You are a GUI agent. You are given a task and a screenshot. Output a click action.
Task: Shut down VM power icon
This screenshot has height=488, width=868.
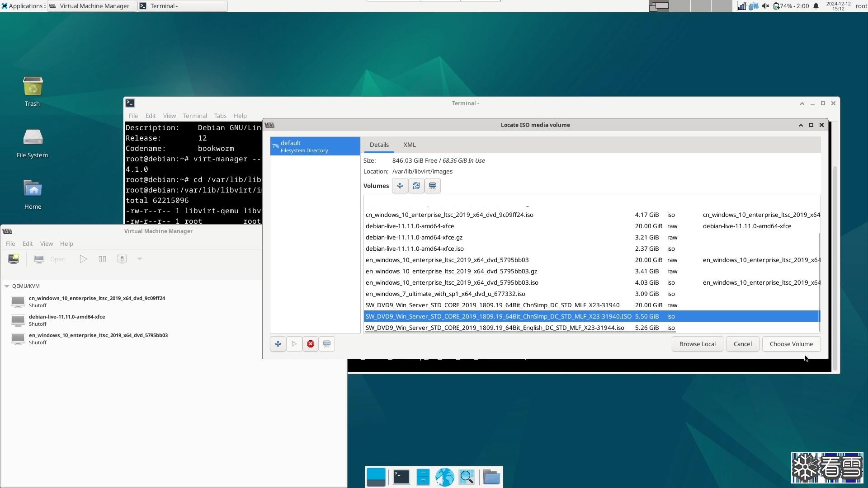tap(122, 259)
